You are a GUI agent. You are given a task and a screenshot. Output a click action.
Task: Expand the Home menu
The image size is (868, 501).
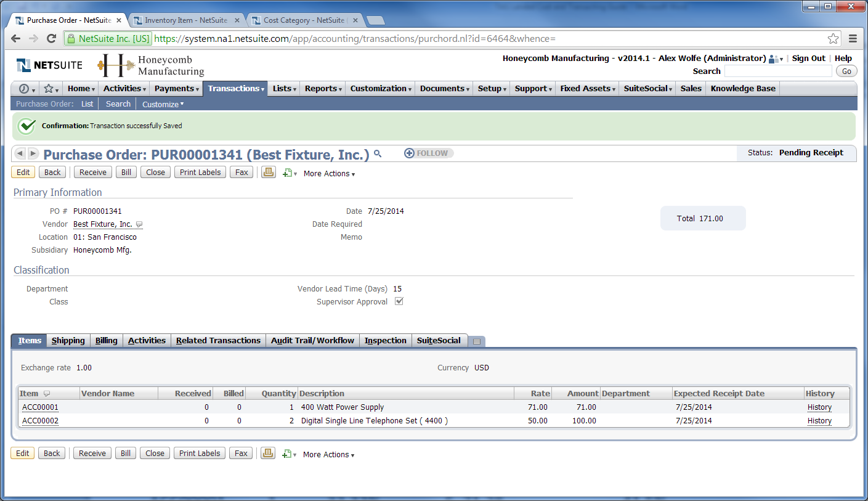81,89
